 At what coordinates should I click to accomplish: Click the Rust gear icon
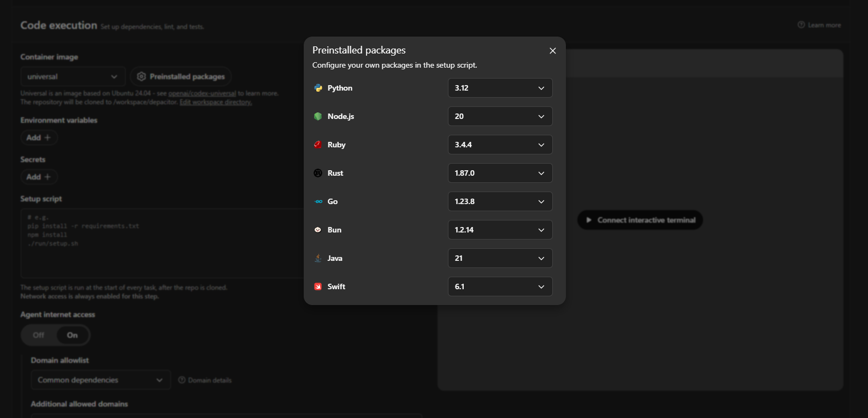[x=318, y=173]
